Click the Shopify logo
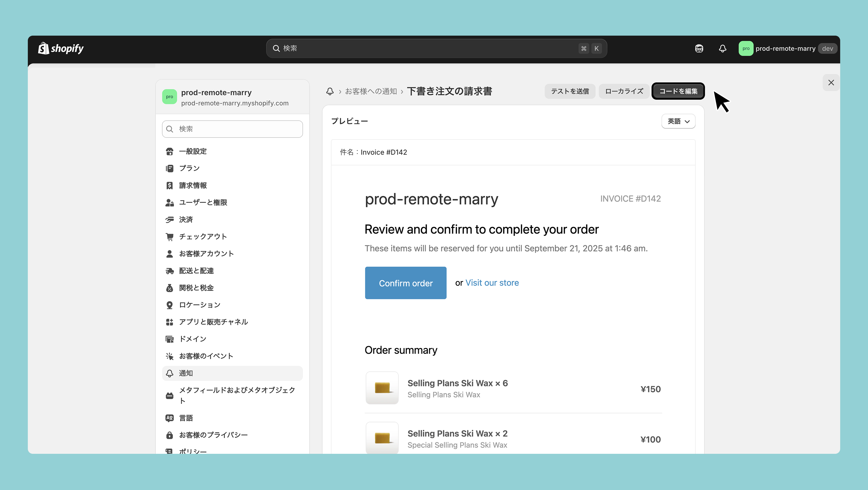 61,48
